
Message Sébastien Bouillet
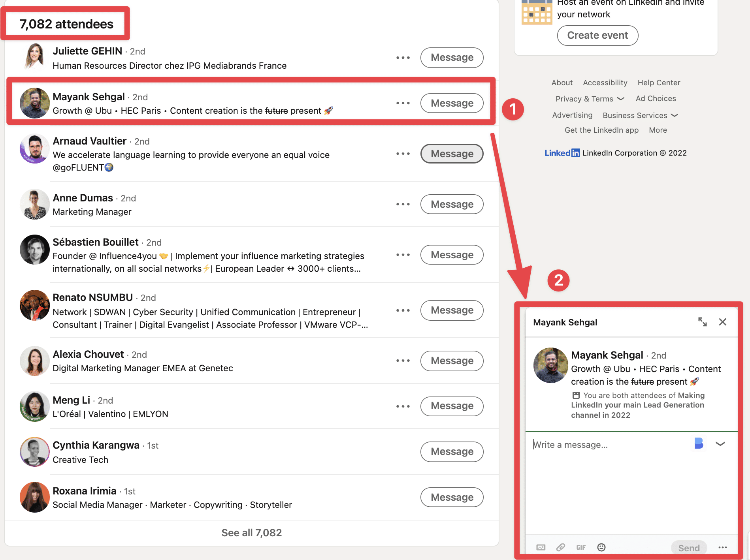[x=452, y=255]
